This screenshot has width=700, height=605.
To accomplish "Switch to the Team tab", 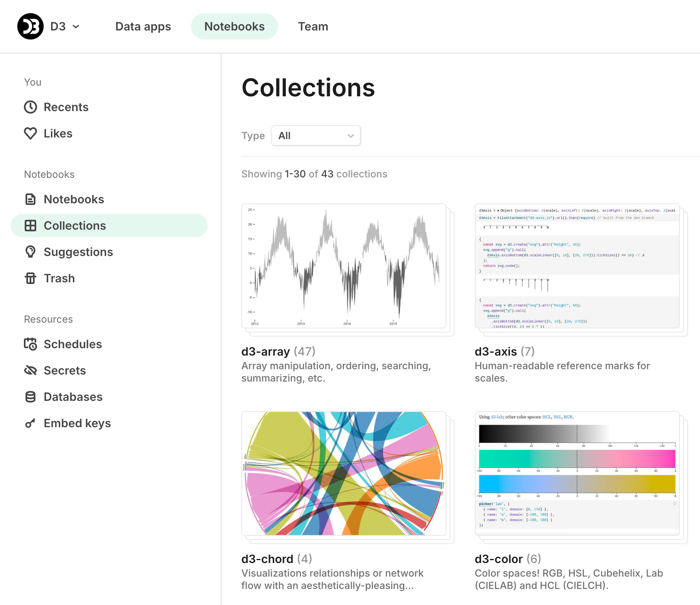I will click(313, 26).
